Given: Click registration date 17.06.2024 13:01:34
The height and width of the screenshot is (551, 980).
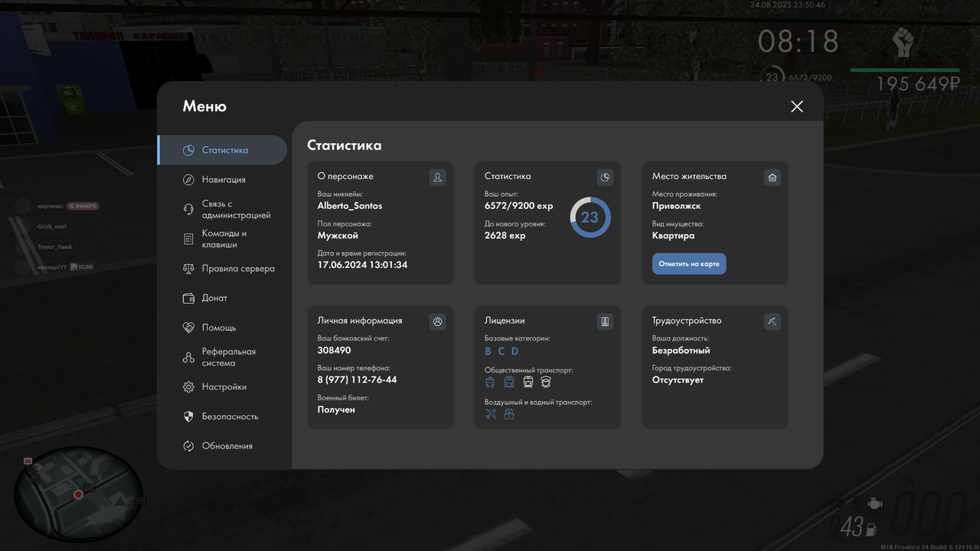Looking at the screenshot, I should click(x=362, y=265).
